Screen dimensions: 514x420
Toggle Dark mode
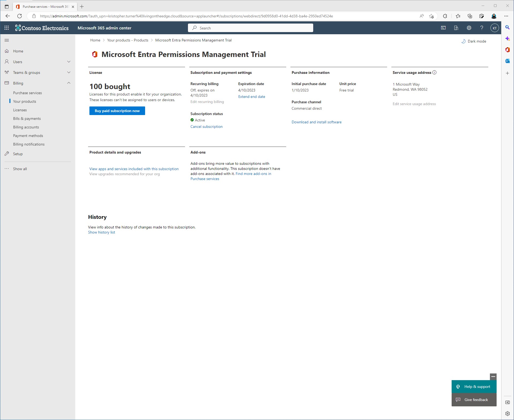point(474,41)
